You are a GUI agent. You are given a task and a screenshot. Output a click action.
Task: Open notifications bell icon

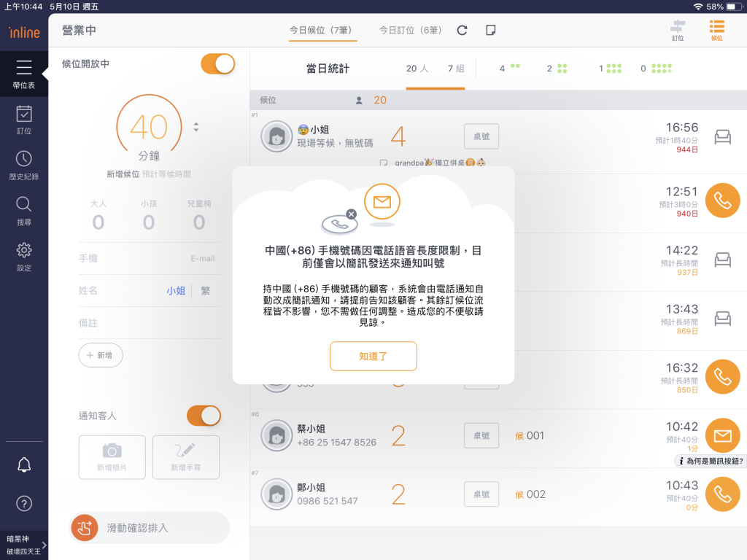[24, 464]
